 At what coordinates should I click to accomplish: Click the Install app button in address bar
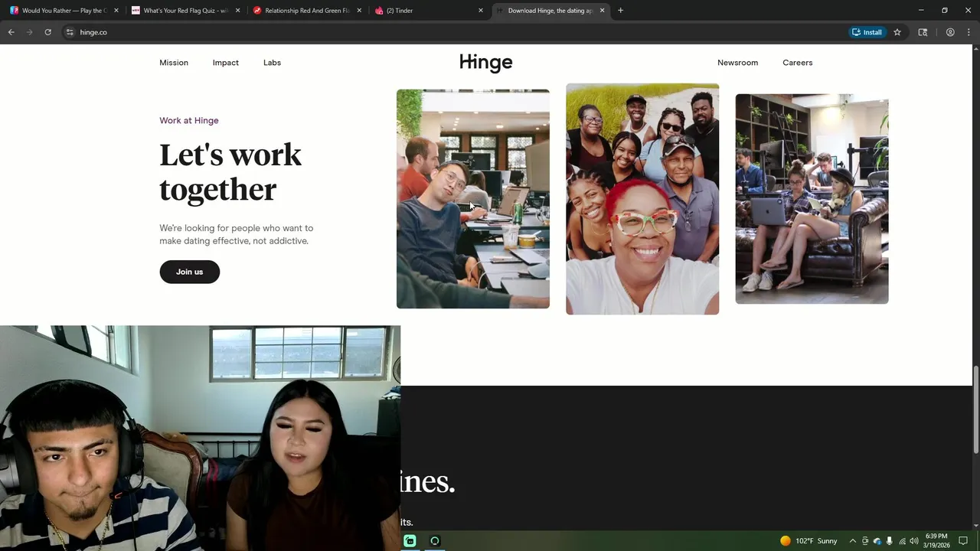point(867,32)
